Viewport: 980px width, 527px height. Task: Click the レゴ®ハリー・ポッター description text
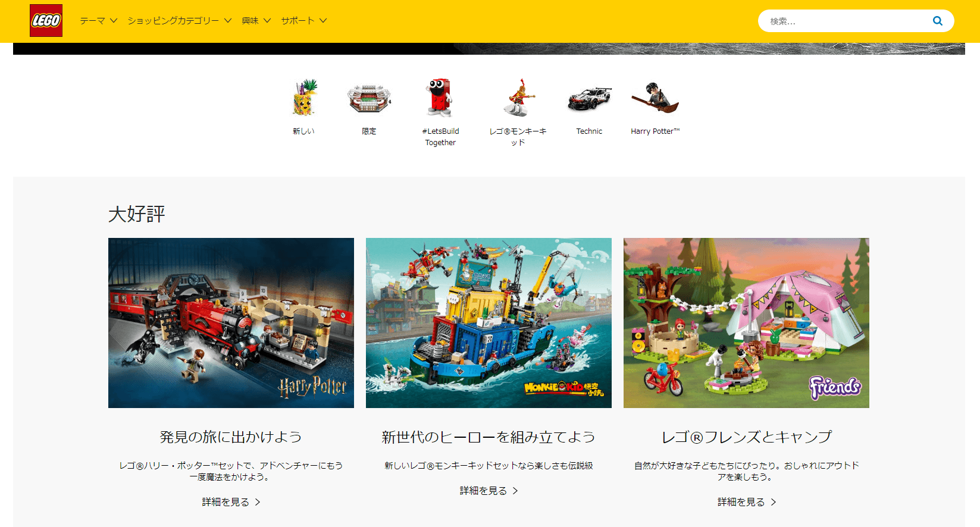(x=231, y=471)
